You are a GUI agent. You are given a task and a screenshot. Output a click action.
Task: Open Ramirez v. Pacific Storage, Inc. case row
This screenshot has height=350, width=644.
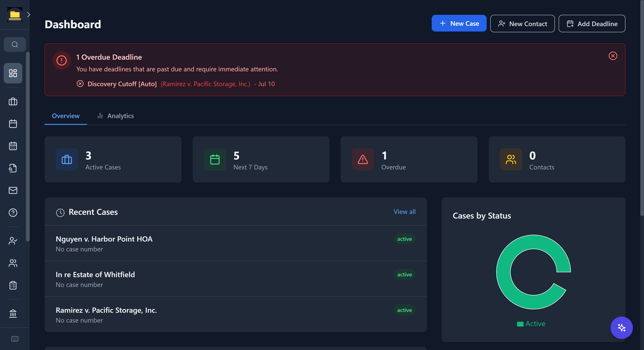(x=236, y=315)
